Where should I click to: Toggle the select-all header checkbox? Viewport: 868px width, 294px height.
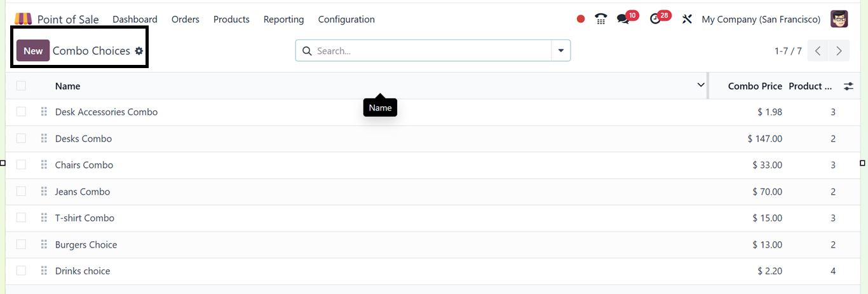click(x=21, y=86)
